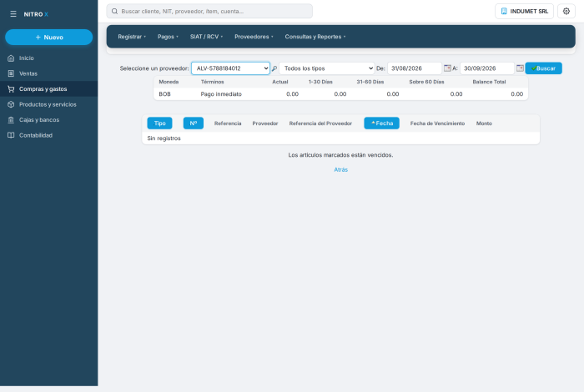Go to Inicio in sidebar
The image size is (584, 392).
(x=48, y=58)
